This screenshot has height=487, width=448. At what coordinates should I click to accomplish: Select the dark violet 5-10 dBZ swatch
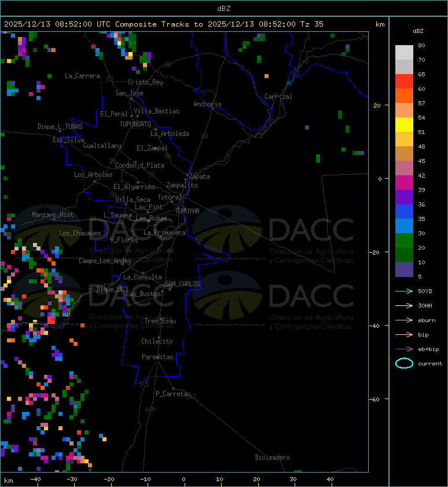[x=404, y=270]
